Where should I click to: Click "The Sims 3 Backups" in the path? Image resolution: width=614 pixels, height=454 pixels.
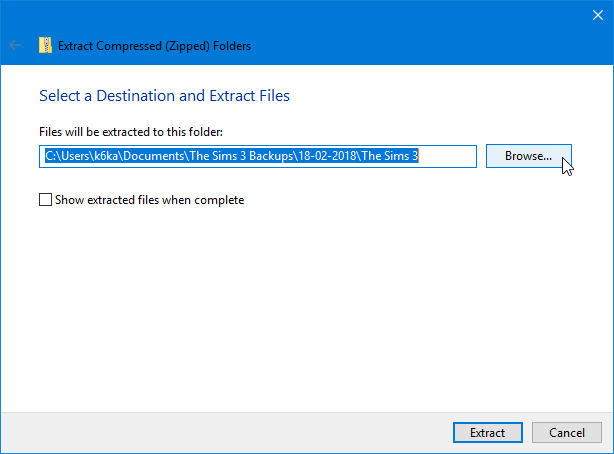pos(240,156)
